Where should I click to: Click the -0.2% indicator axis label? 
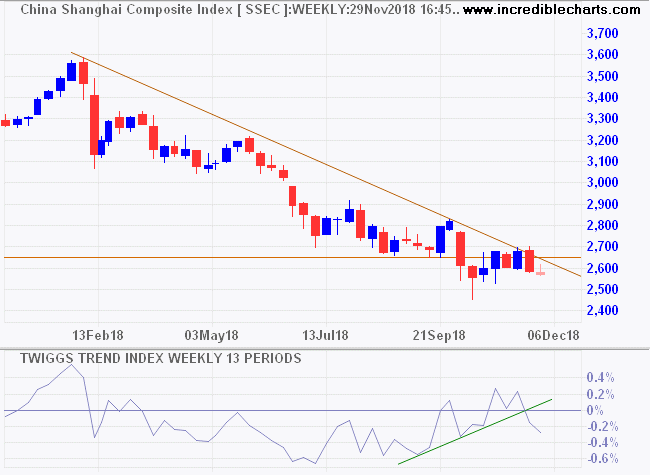click(x=602, y=427)
